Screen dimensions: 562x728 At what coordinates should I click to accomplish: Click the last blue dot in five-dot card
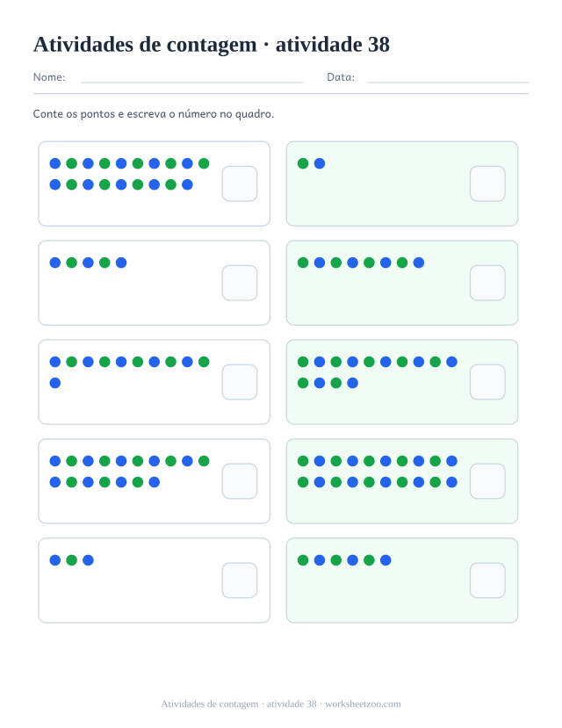tap(121, 263)
